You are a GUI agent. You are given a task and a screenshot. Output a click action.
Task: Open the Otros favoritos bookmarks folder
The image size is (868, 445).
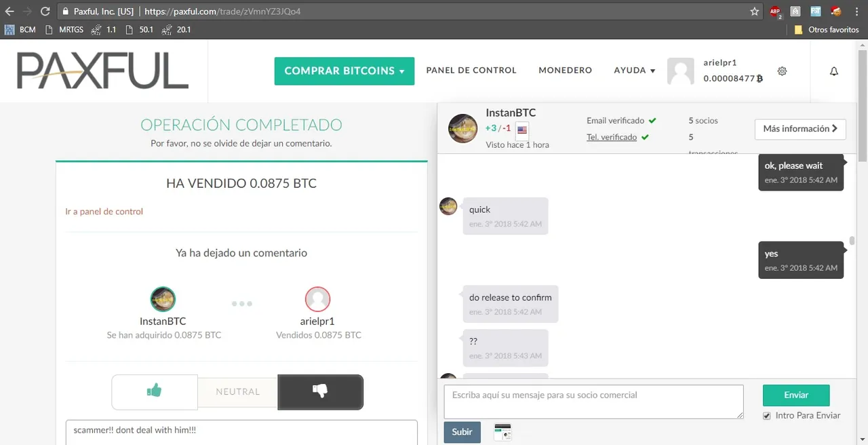click(827, 30)
